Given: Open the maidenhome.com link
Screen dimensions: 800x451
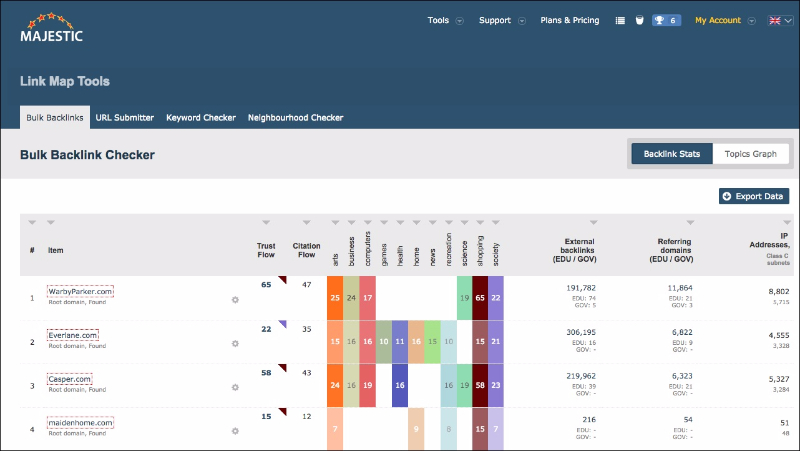Looking at the screenshot, I should click(81, 423).
